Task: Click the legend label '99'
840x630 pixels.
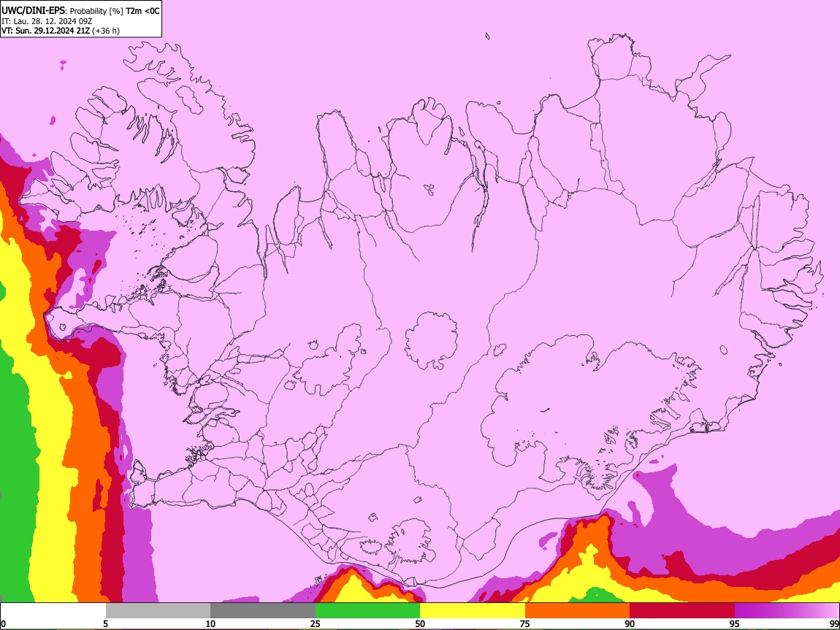Action: 834,624
